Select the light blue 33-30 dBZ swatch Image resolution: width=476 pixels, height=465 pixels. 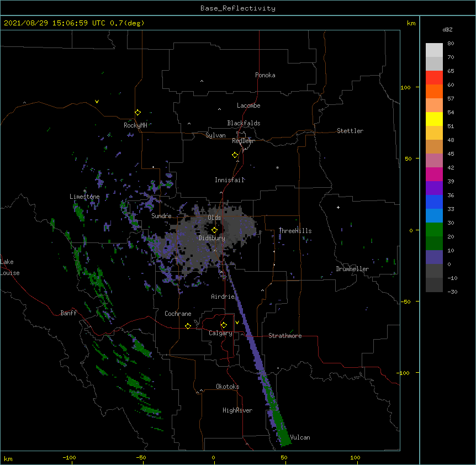(434, 215)
